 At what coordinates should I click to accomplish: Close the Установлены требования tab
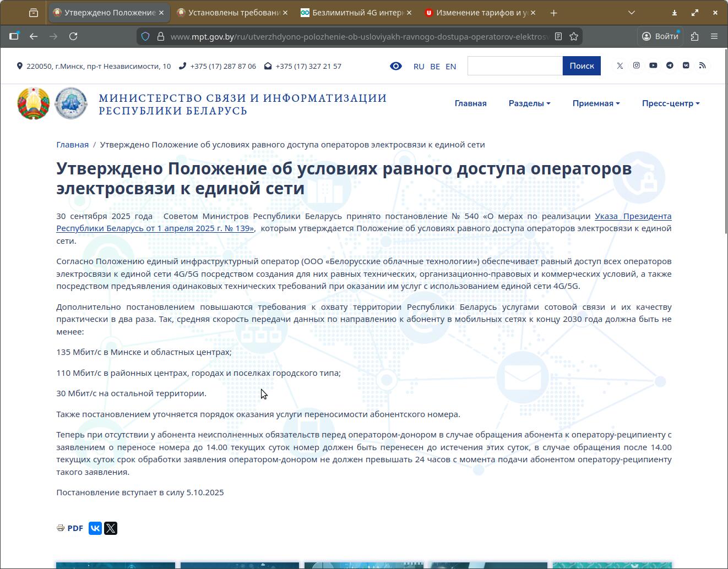(285, 12)
